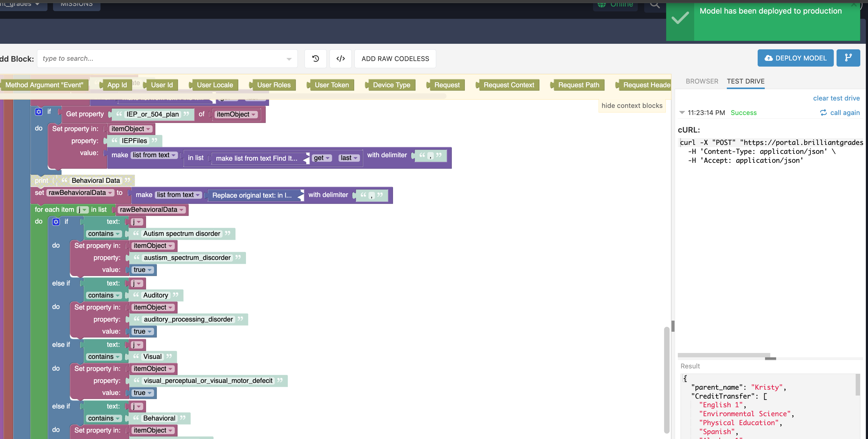Open gear settings on IEP_or_504_plan if block
The image size is (868, 439).
(39, 112)
